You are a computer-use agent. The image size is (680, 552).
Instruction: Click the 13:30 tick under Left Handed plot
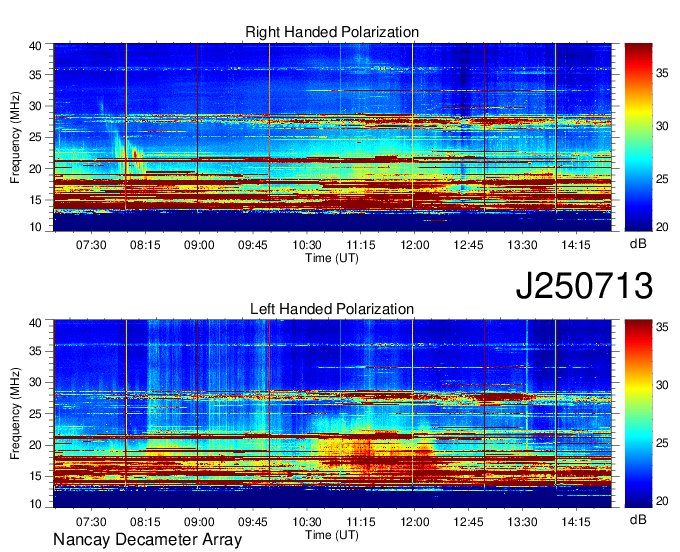522,522
